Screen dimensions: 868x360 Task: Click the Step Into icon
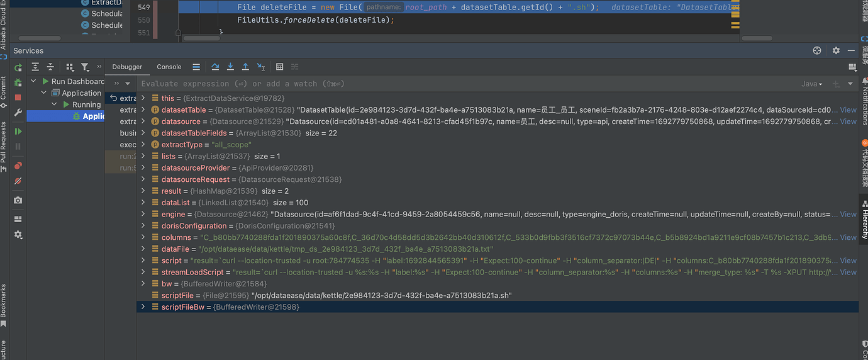pos(230,67)
